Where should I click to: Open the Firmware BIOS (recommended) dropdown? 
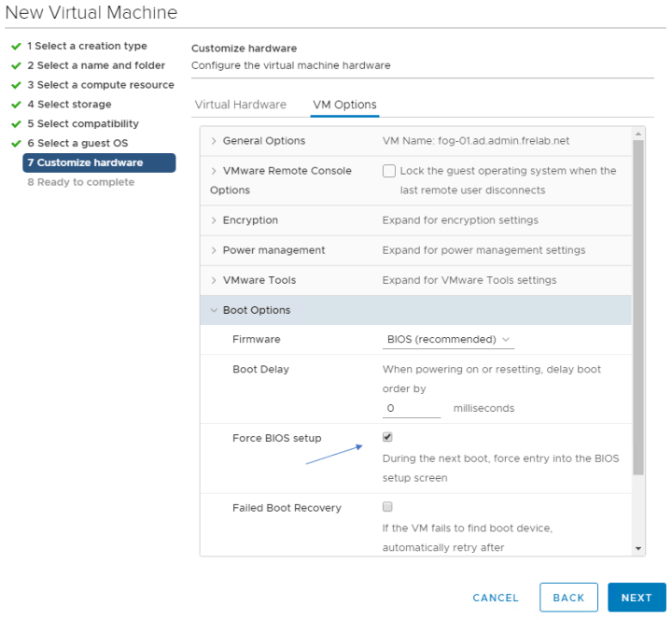click(x=448, y=340)
